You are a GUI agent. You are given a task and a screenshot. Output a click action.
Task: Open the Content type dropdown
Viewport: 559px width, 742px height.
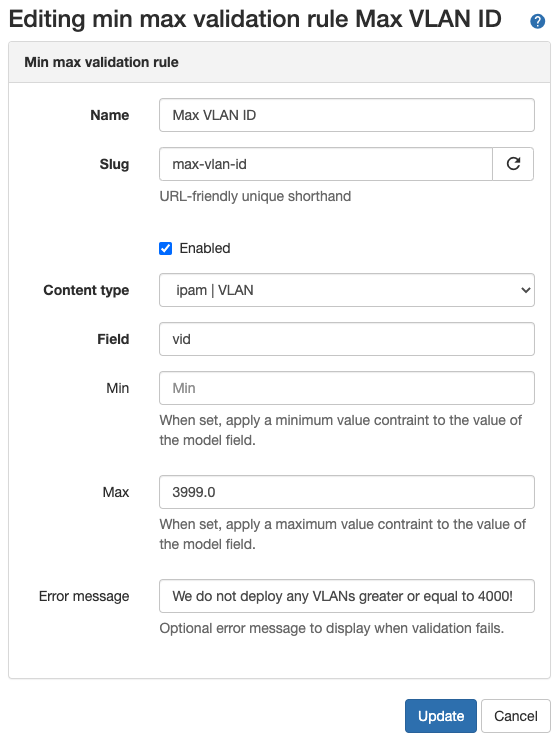[346, 290]
